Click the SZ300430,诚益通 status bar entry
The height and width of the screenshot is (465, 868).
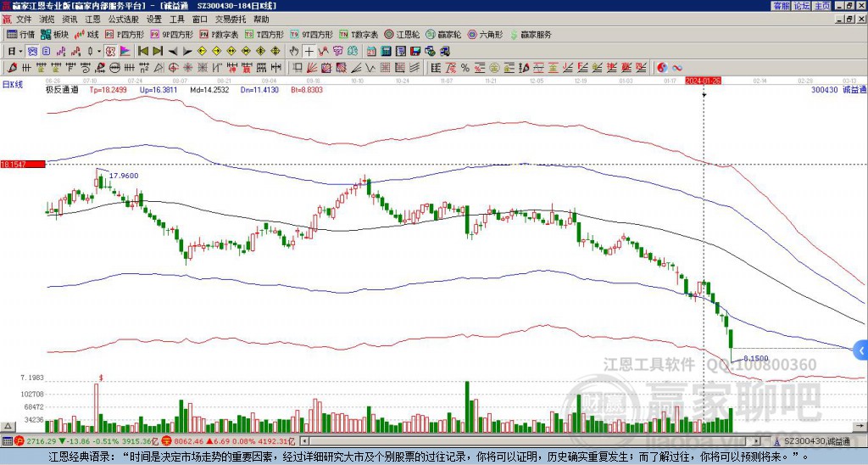coord(818,441)
